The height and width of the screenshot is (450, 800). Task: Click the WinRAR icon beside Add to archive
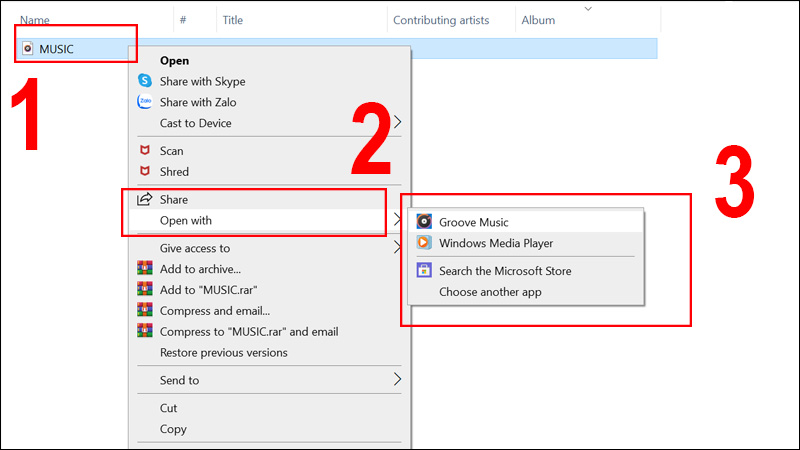point(145,268)
